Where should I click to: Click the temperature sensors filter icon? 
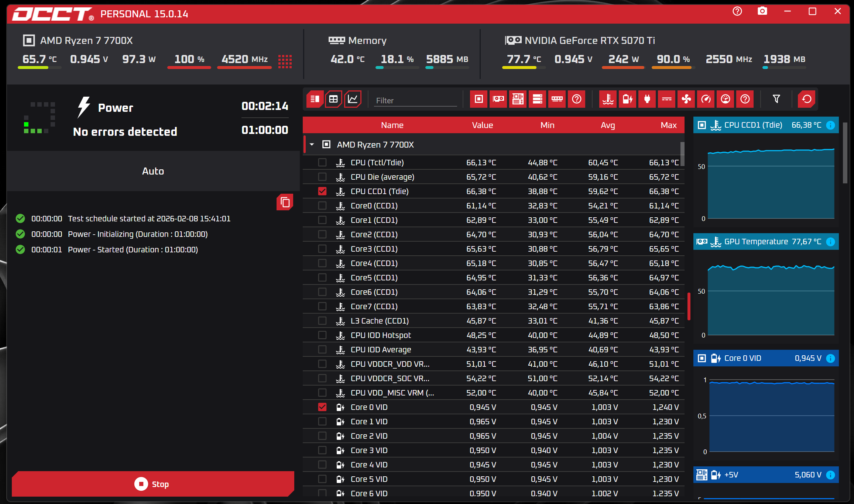point(608,99)
